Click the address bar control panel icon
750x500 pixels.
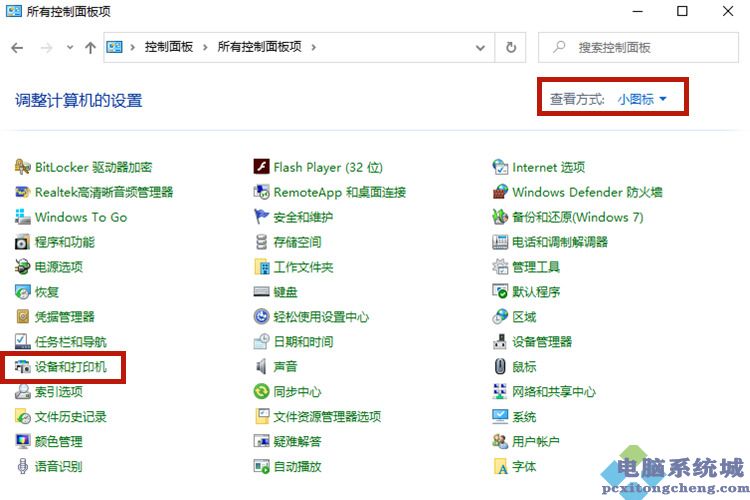click(x=114, y=47)
